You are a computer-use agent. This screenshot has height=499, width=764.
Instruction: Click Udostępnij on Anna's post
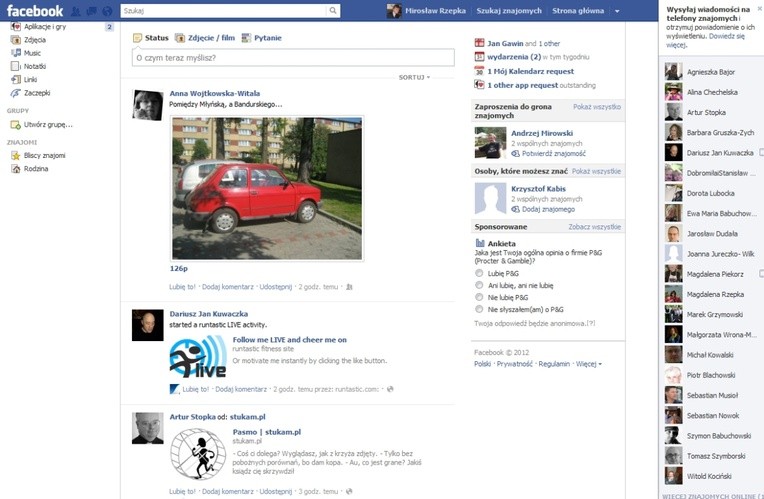point(275,287)
